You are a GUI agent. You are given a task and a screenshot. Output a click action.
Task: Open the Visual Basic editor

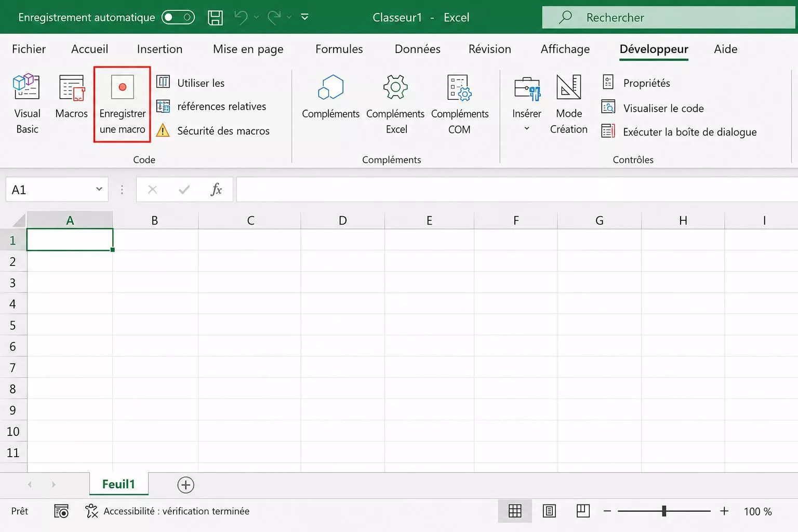pyautogui.click(x=27, y=104)
